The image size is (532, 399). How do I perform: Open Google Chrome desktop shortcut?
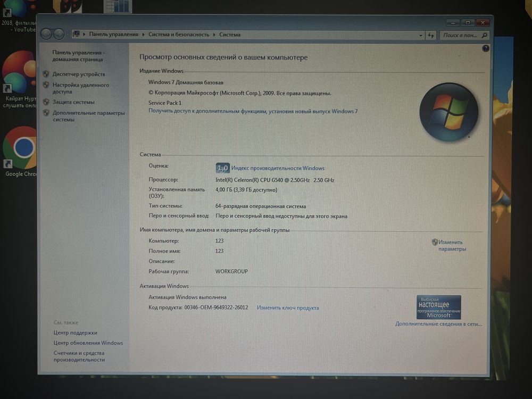pos(20,152)
